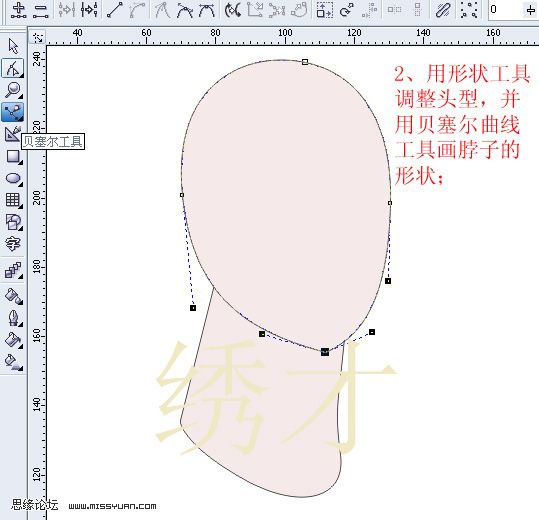Select the Basic Shapes tool
This screenshot has width=539, height=520.
click(14, 222)
